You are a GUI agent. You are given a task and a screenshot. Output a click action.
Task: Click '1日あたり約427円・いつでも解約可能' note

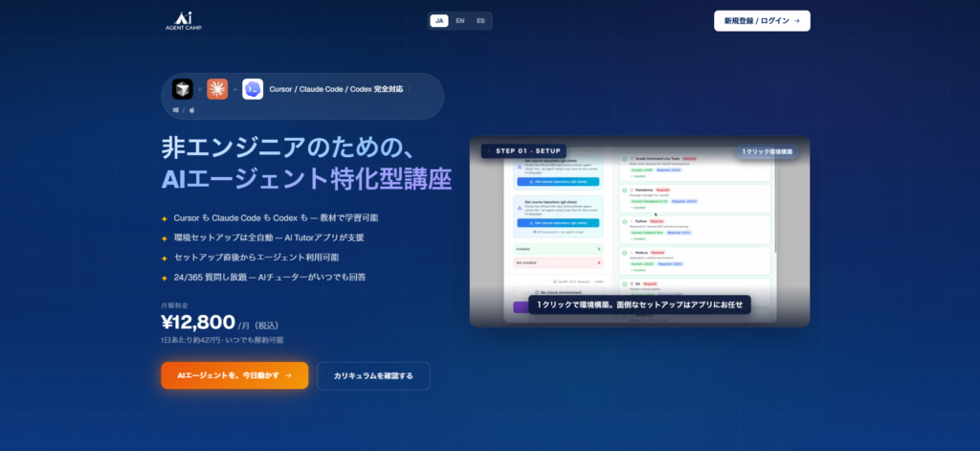[x=222, y=340]
